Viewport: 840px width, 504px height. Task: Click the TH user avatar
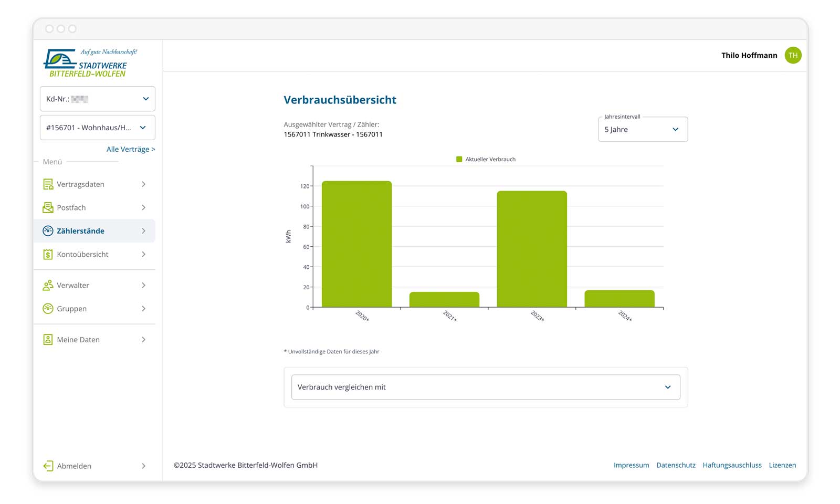[x=793, y=55]
